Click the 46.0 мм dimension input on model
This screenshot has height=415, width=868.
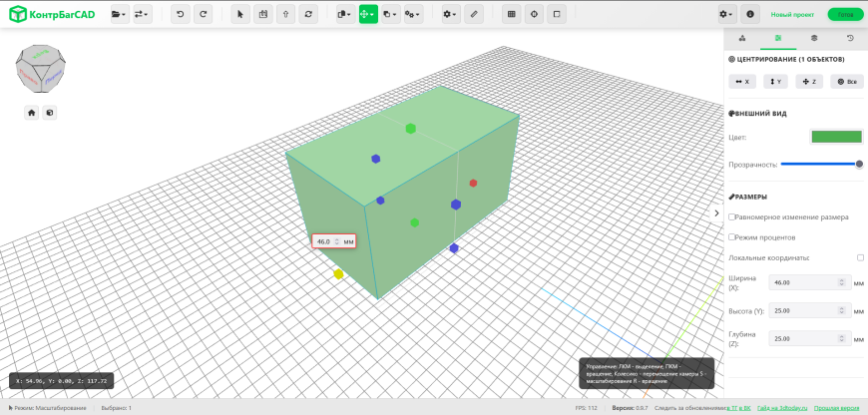pos(333,241)
